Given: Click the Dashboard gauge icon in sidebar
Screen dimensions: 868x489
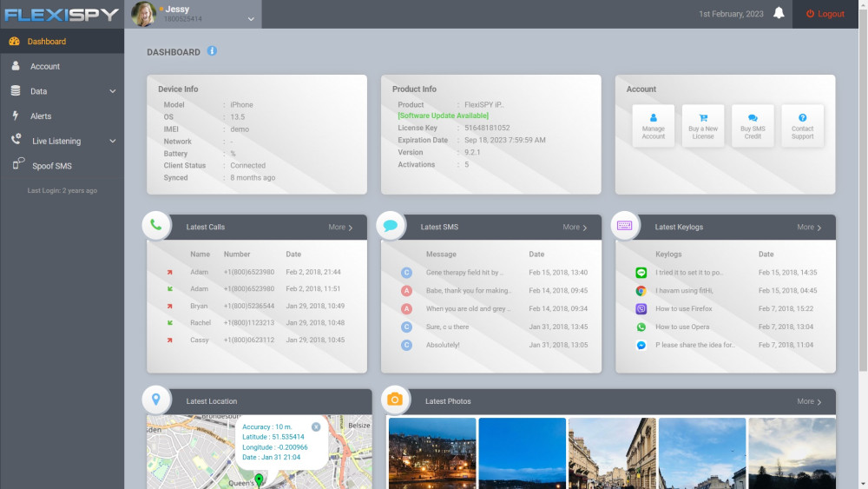Looking at the screenshot, I should tap(15, 41).
